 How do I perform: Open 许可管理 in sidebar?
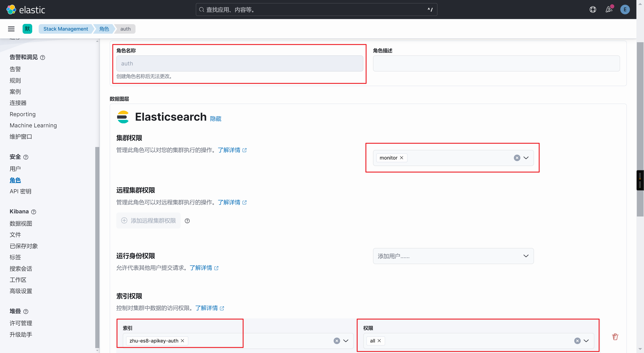pos(21,323)
